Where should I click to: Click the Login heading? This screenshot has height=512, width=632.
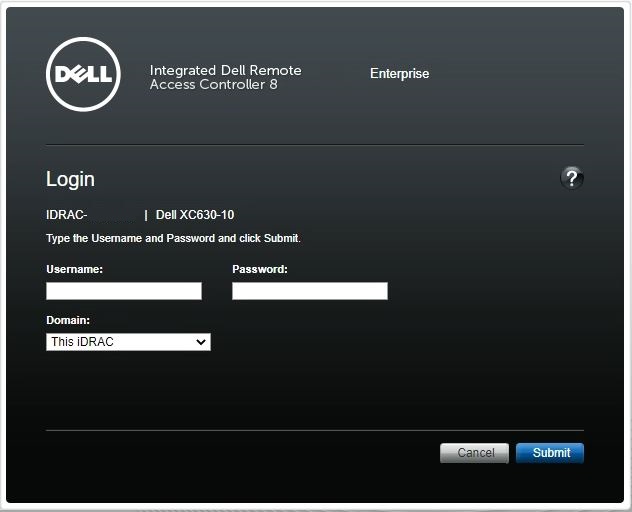[x=70, y=179]
